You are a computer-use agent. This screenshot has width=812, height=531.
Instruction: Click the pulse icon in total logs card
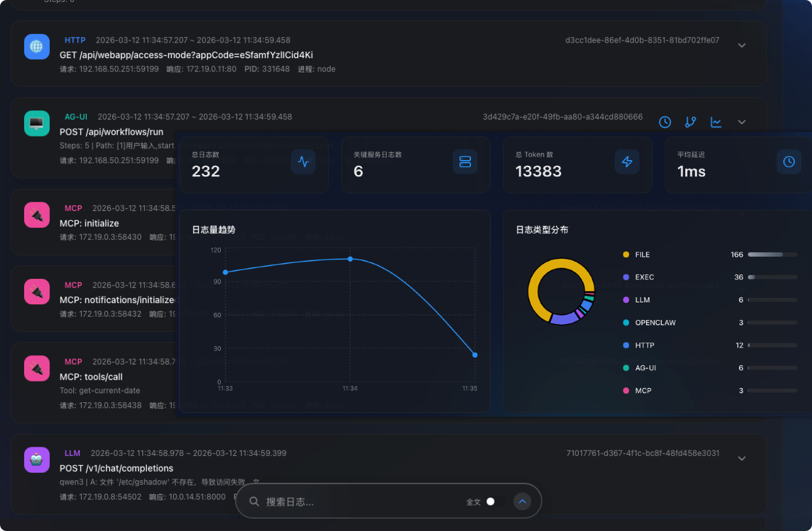pos(303,162)
